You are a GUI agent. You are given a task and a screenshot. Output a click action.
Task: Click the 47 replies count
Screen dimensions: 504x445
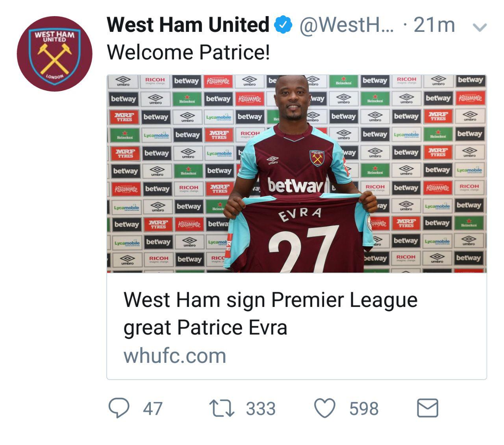pyautogui.click(x=152, y=408)
